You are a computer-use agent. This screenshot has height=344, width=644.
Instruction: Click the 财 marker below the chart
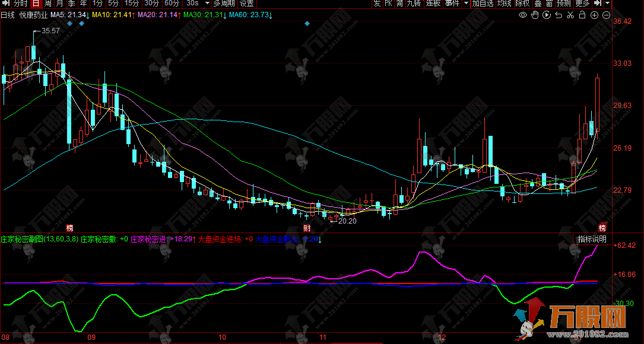click(x=307, y=228)
